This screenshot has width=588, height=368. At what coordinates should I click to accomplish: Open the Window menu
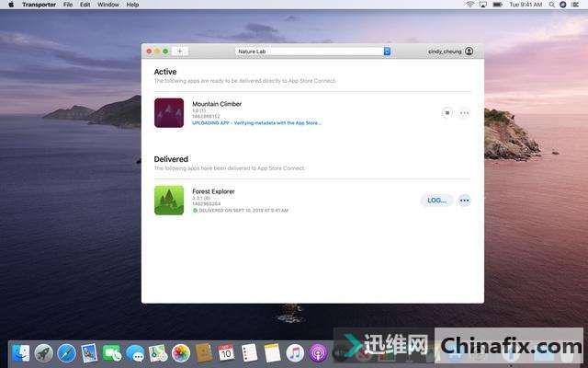pyautogui.click(x=108, y=5)
